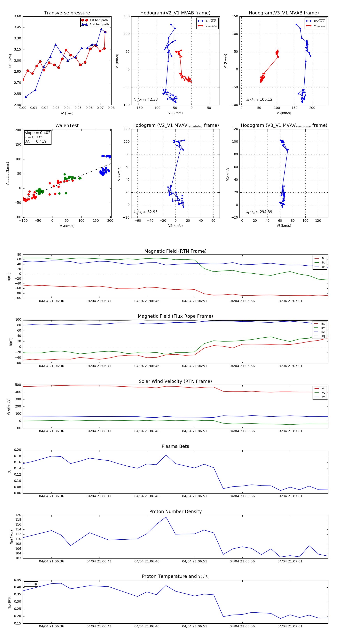Click the λ1/λ3 ≈ 100.12 annotation
The height and width of the screenshot is (644, 351).
click(x=259, y=100)
